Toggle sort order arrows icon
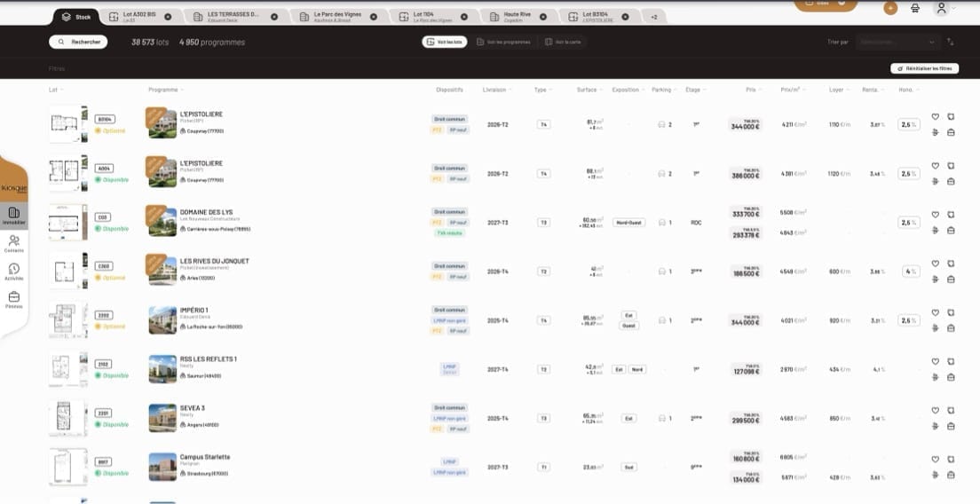This screenshot has height=504, width=980. click(951, 42)
